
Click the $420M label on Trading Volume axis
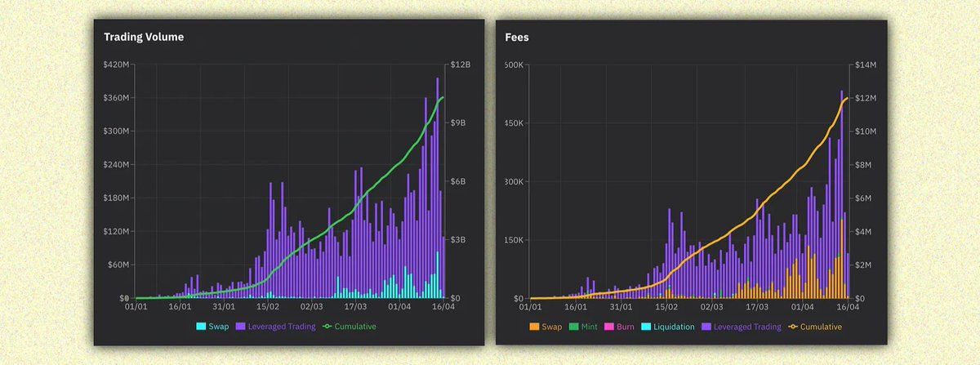tap(117, 65)
